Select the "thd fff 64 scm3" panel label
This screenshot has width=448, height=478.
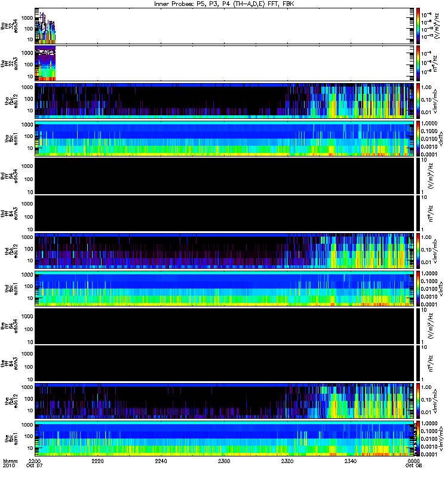[x=9, y=214]
